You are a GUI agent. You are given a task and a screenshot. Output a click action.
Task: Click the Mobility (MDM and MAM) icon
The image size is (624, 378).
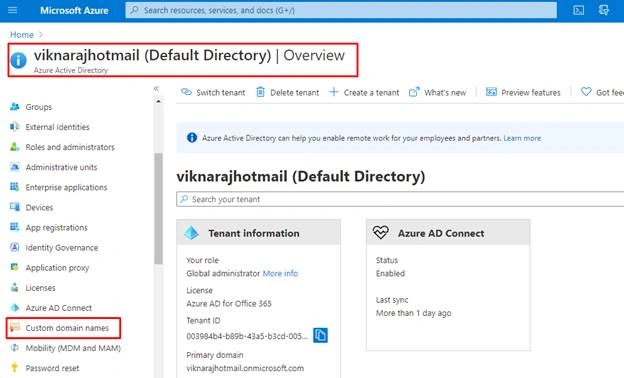pyautogui.click(x=15, y=348)
